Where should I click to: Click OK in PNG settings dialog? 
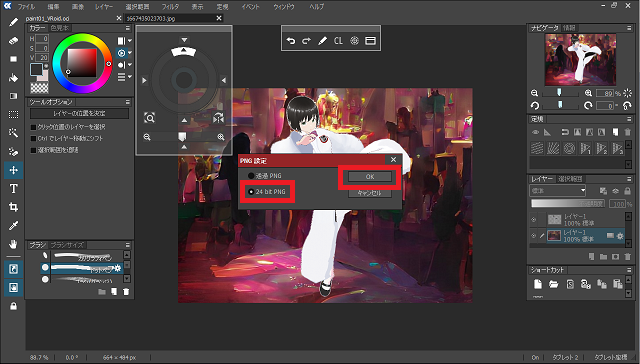click(x=370, y=177)
